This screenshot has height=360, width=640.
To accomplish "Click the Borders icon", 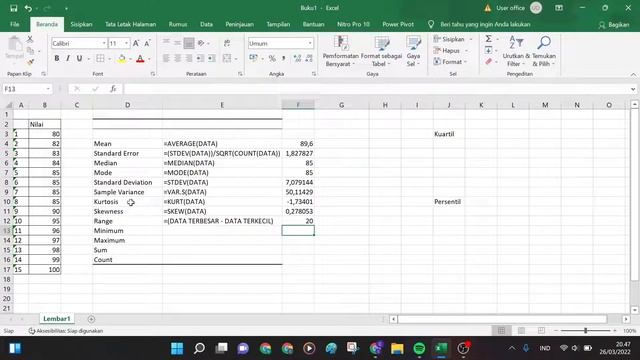I will click(x=100, y=58).
